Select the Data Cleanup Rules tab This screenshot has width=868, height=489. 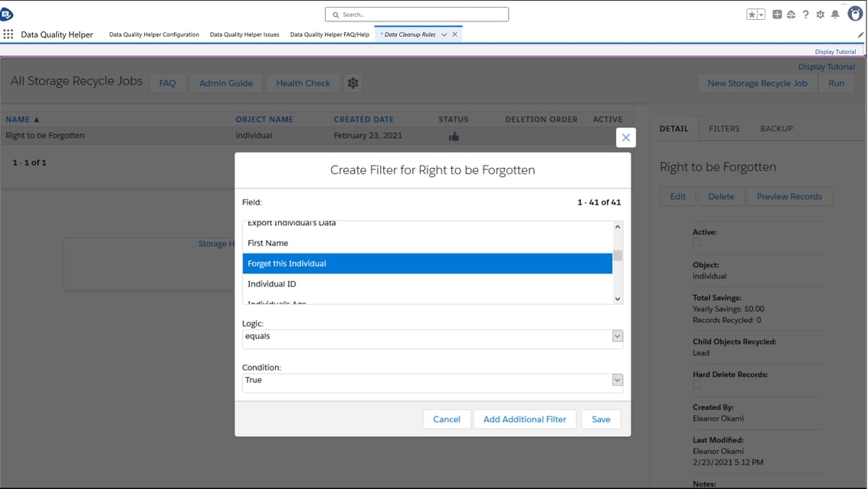(x=409, y=34)
